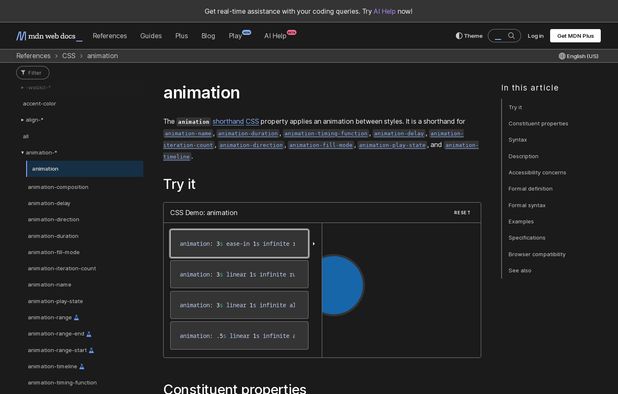Click the MDN web docs logo
The image size is (618, 394).
[x=49, y=36]
